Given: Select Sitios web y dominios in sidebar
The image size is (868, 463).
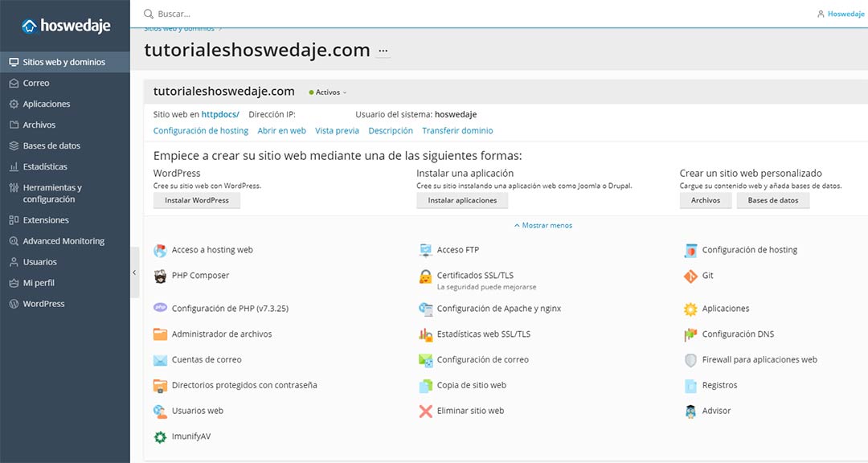Looking at the screenshot, I should pyautogui.click(x=65, y=62).
